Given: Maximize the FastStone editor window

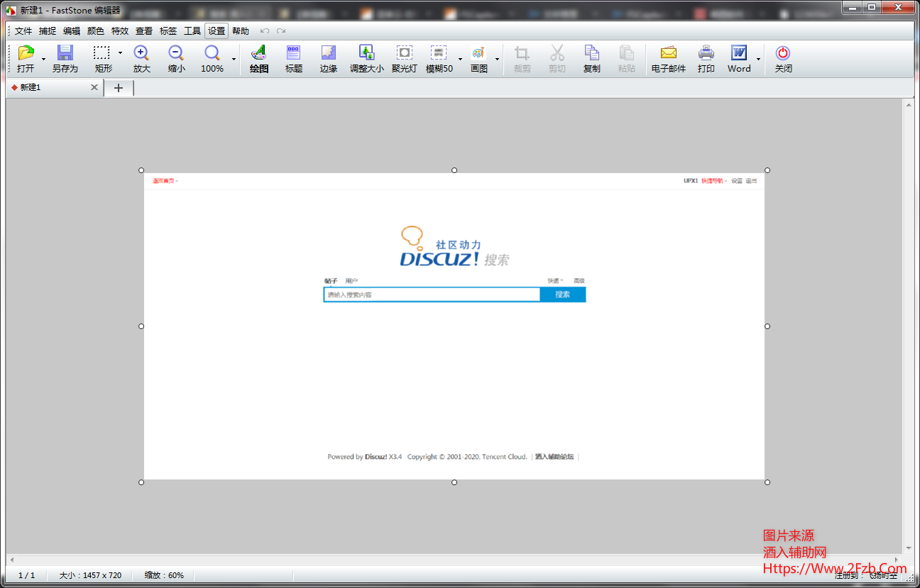Looking at the screenshot, I should pos(871,7).
